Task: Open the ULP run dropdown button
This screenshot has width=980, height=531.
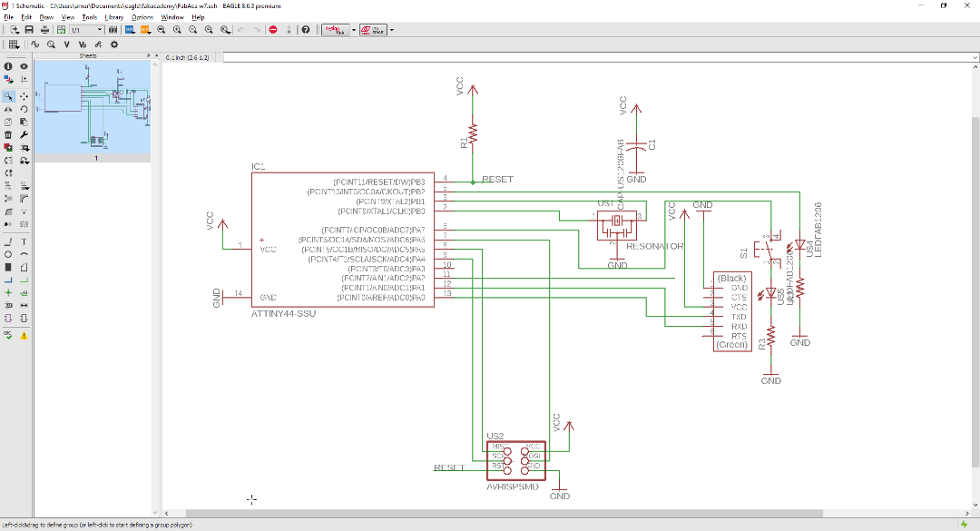Action: (x=145, y=29)
